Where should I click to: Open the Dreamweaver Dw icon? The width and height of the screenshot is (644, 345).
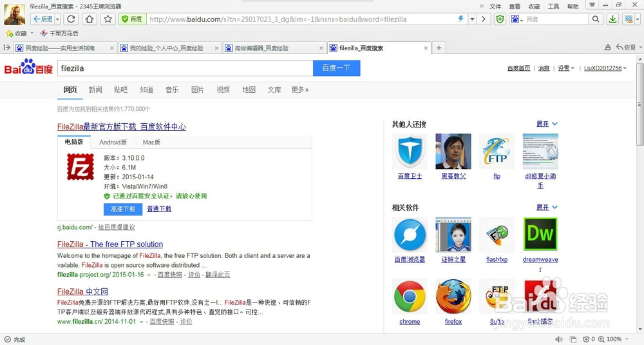click(x=540, y=235)
